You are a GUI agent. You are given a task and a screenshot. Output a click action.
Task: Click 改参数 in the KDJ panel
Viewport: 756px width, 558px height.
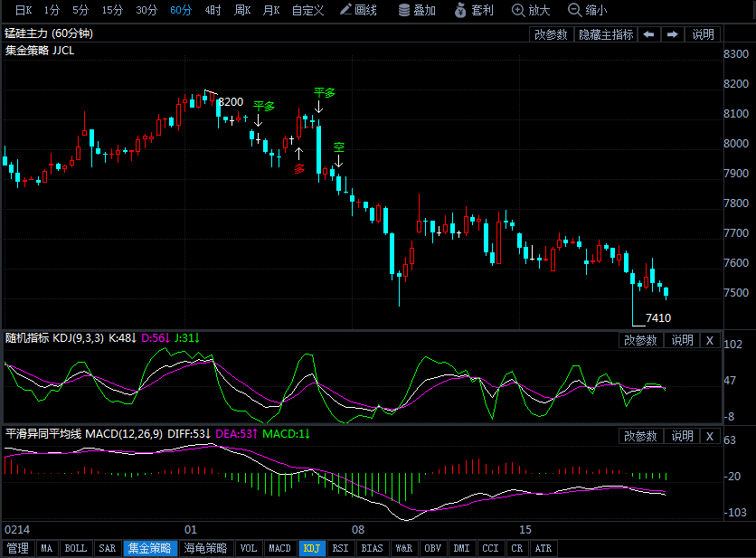(641, 340)
